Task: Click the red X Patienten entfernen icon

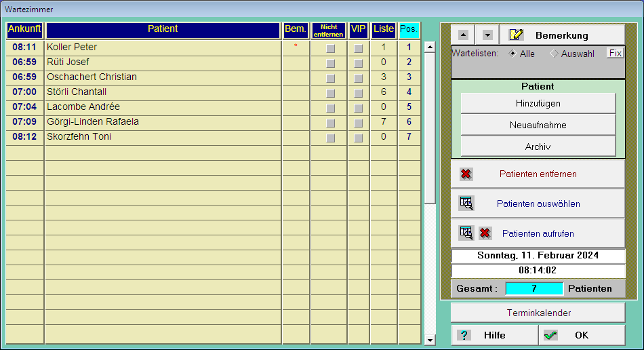Action: click(x=466, y=174)
